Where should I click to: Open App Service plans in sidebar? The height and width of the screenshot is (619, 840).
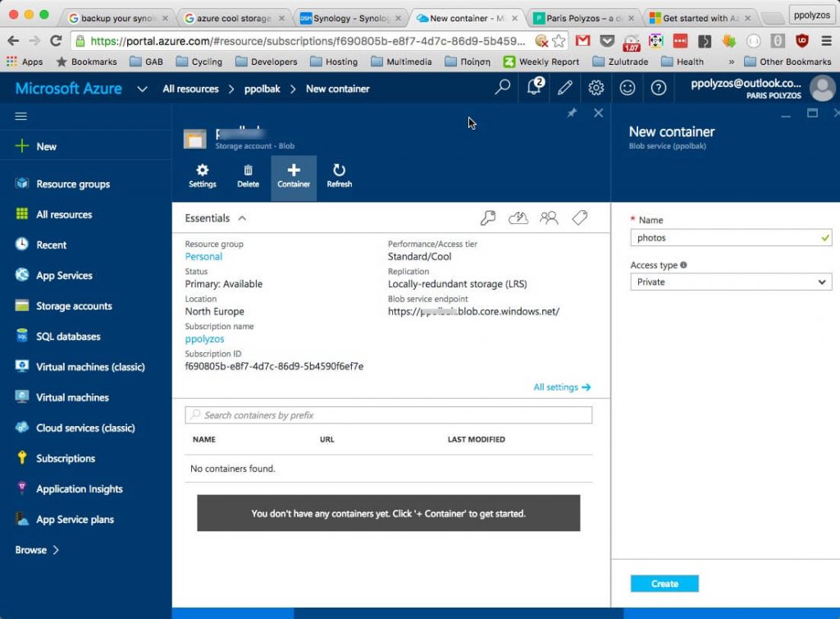tap(75, 520)
